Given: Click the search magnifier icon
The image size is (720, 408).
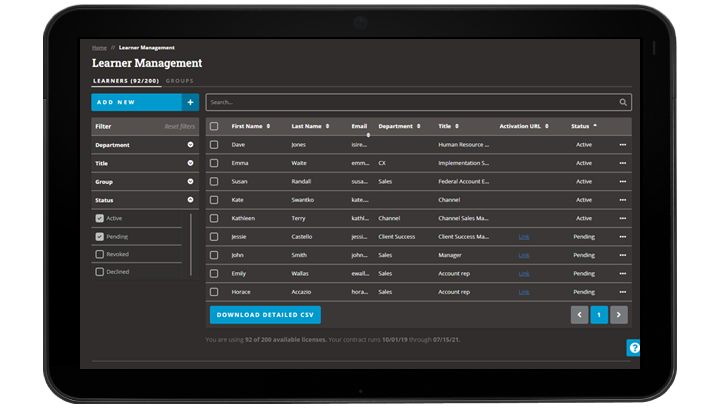Looking at the screenshot, I should coord(623,102).
